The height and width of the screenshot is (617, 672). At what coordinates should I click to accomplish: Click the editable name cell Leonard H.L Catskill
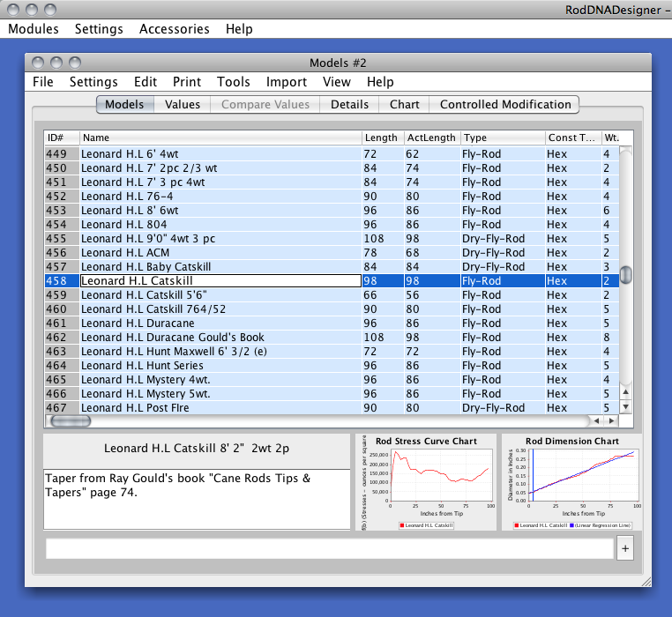(220, 280)
